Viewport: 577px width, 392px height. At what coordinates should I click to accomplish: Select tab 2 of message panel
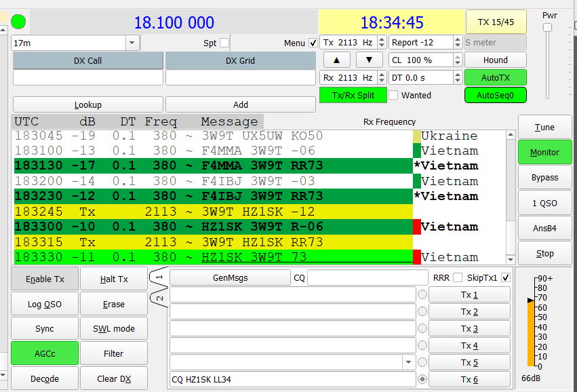(159, 298)
